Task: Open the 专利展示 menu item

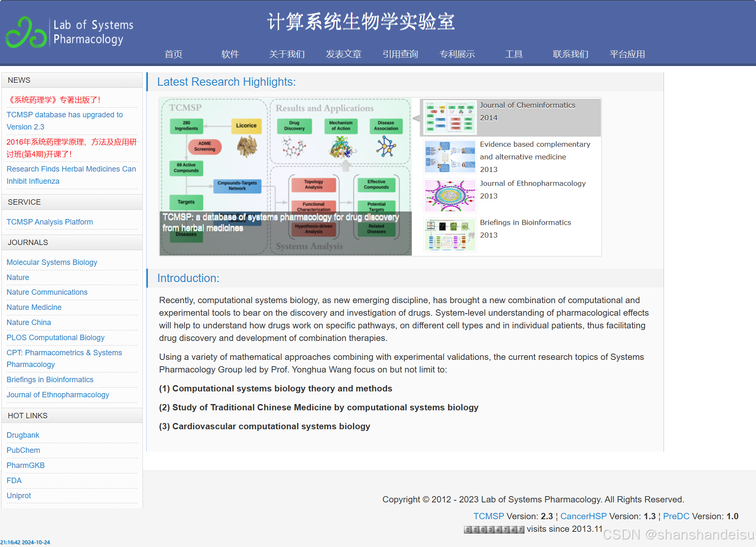Action: (x=457, y=54)
